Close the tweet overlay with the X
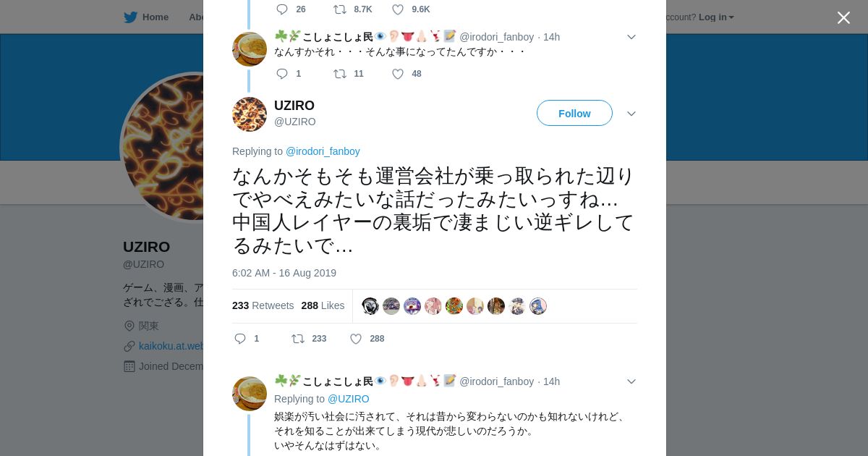 843,17
